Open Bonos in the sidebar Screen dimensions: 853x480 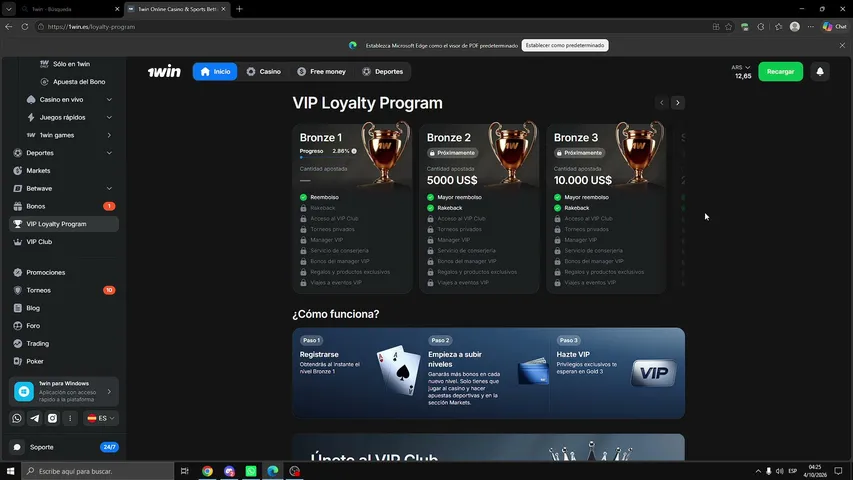pos(64,206)
